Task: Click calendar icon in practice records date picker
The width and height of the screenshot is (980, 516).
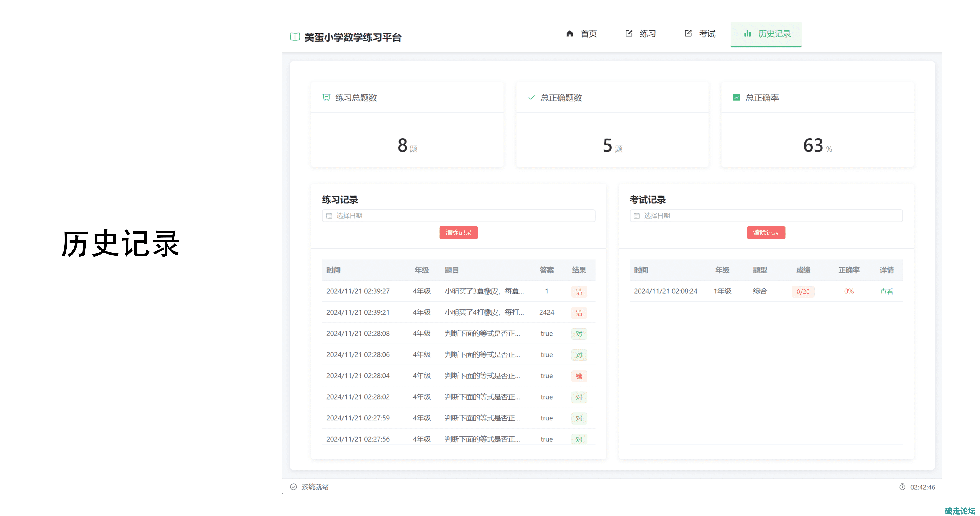Action: [329, 216]
